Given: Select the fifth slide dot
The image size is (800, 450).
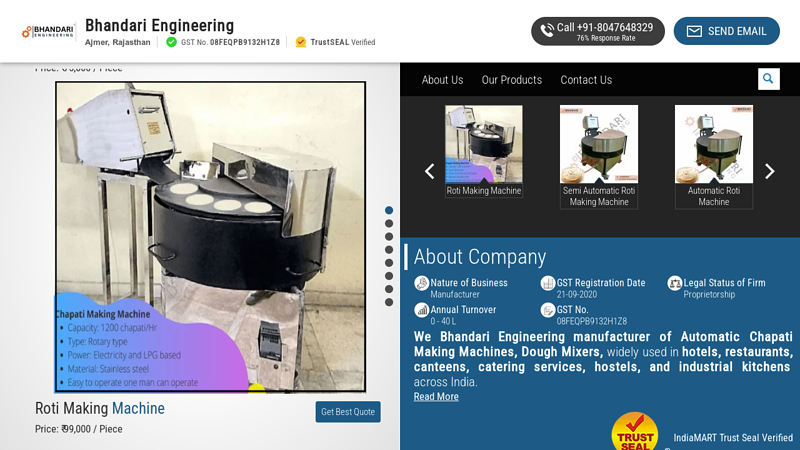Looking at the screenshot, I should (389, 263).
